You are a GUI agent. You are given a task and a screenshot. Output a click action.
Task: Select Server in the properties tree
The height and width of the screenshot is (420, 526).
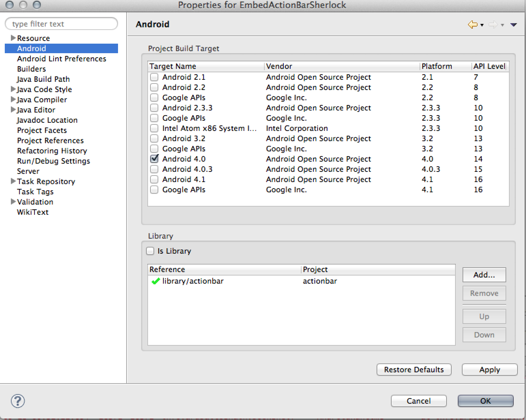click(x=28, y=171)
